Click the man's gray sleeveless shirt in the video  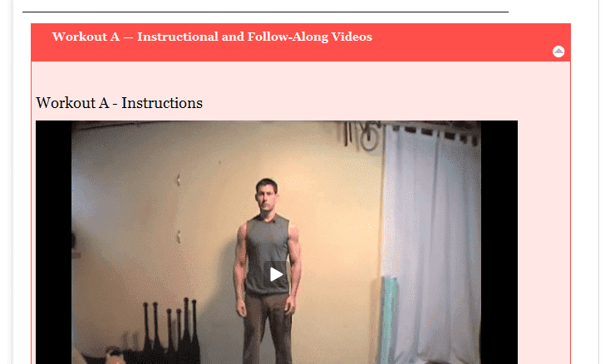tap(267, 255)
